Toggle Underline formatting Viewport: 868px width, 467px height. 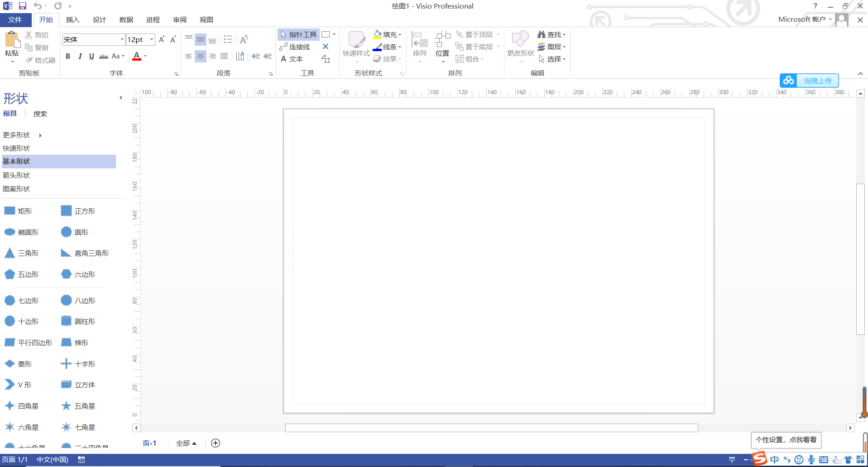pyautogui.click(x=92, y=56)
